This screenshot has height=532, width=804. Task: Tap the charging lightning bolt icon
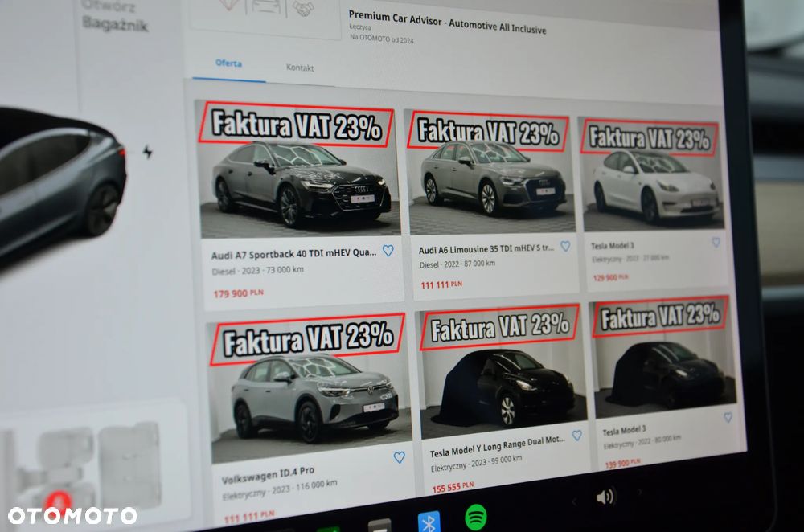(148, 152)
